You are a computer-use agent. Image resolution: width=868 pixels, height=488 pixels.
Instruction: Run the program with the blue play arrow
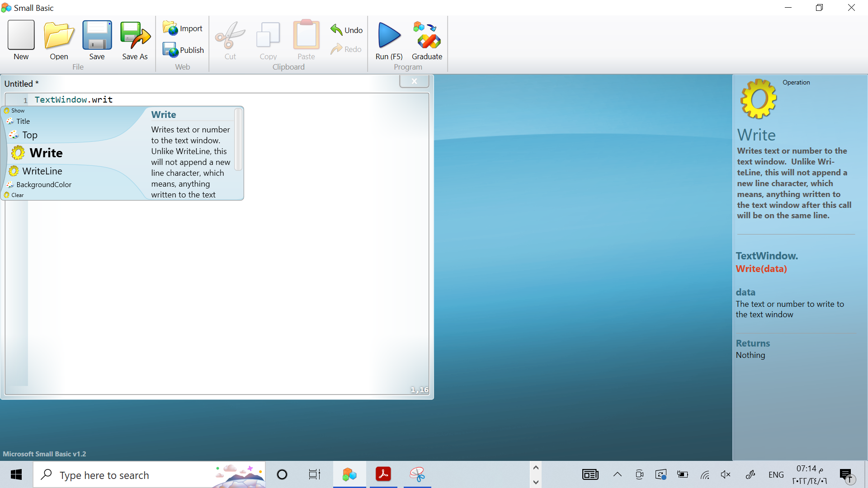(389, 40)
